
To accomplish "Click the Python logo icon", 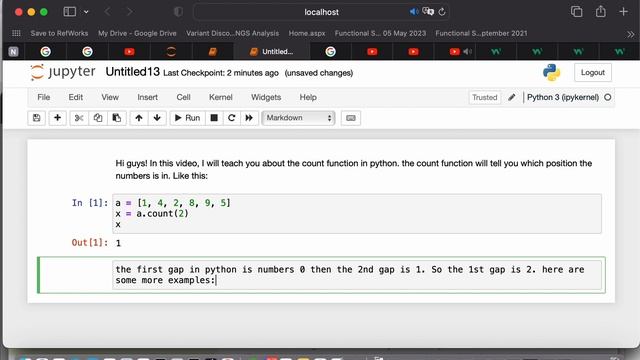I will 551,73.
